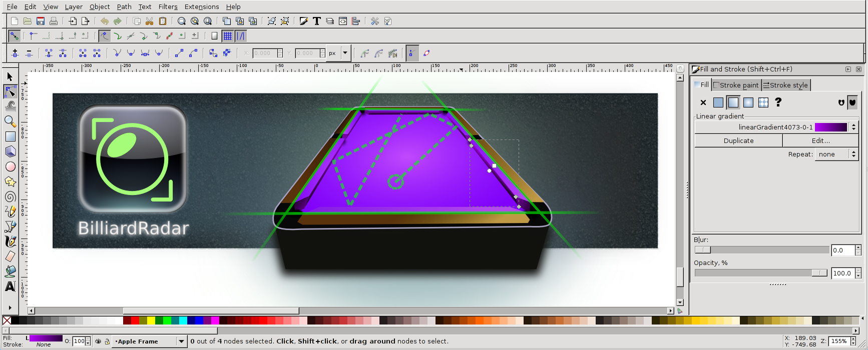868x350 pixels.
Task: Toggle the layer lock icon
Action: (107, 341)
